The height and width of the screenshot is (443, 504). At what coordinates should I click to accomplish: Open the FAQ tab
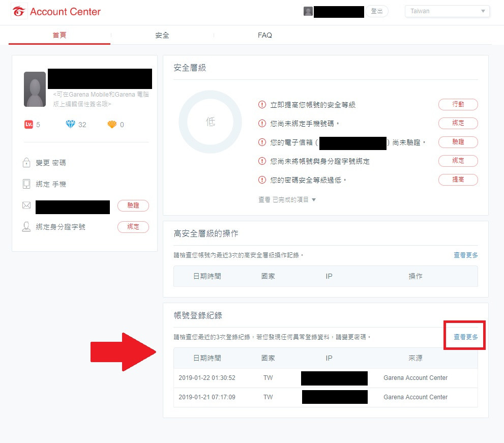265,35
